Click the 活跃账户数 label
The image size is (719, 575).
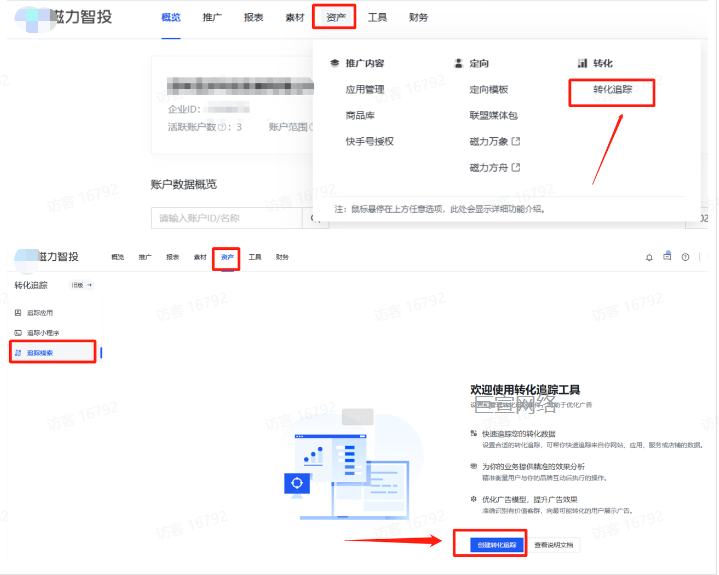(x=192, y=127)
